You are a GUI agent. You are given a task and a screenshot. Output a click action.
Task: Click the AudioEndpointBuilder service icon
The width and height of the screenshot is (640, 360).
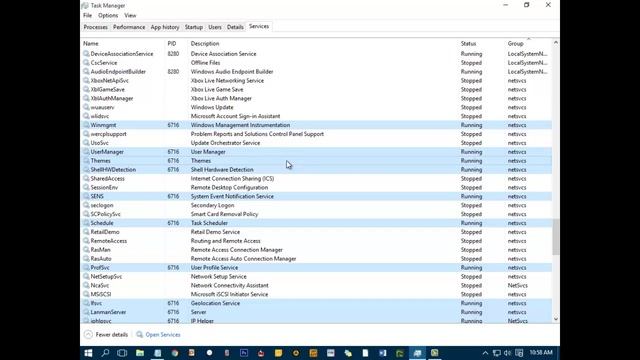pyautogui.click(x=86, y=72)
